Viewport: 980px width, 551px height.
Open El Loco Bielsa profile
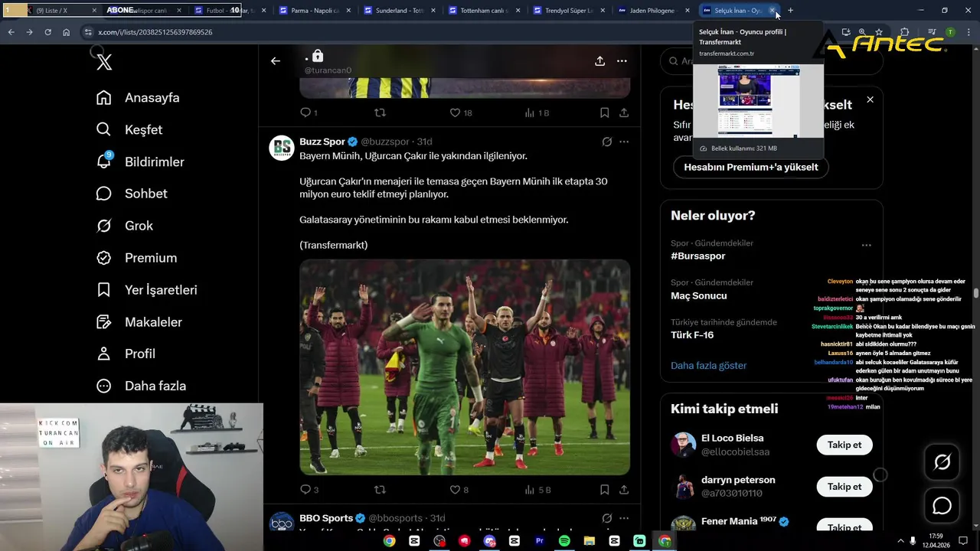tap(732, 439)
